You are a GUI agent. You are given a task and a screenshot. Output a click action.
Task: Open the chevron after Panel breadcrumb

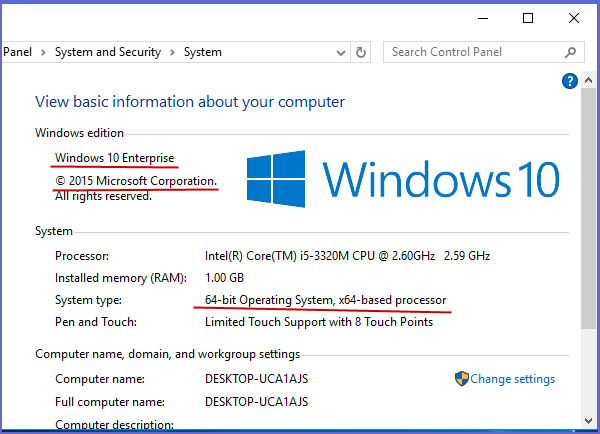(43, 52)
